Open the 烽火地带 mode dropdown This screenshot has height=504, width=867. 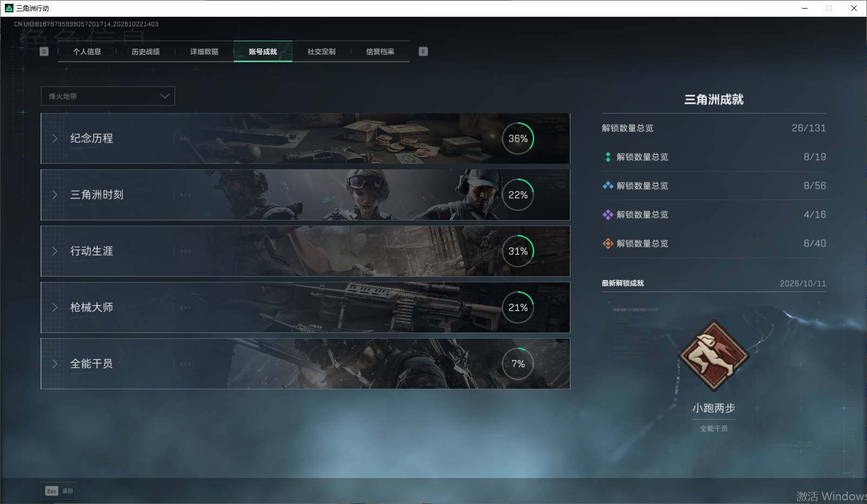point(108,96)
